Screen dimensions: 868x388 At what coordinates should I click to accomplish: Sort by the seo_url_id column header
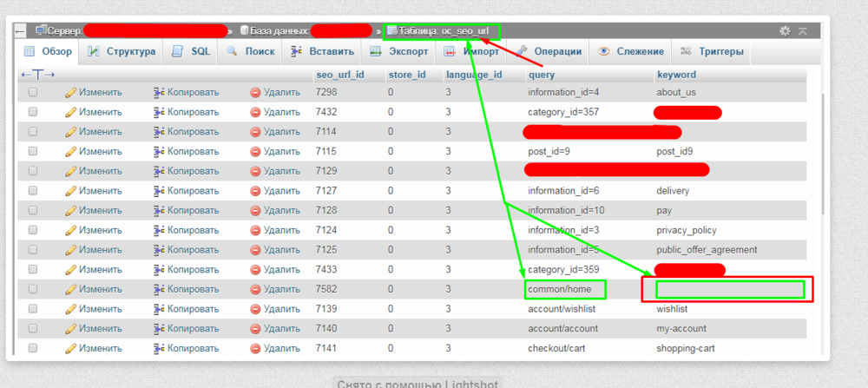(339, 75)
